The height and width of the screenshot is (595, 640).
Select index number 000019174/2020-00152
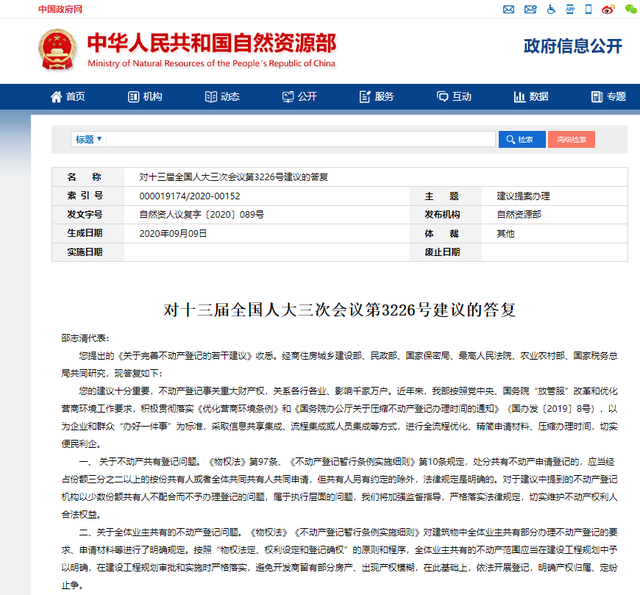pyautogui.click(x=190, y=196)
